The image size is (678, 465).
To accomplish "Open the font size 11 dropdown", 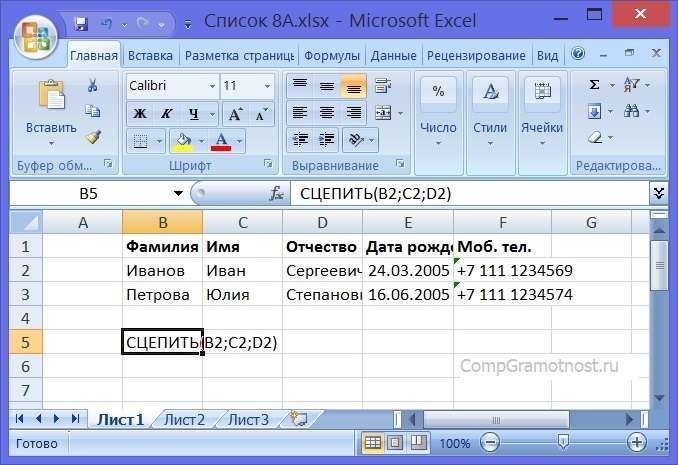I will [x=268, y=86].
